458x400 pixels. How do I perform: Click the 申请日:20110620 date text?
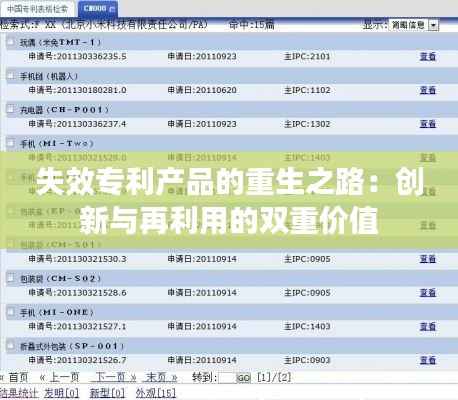click(x=202, y=90)
